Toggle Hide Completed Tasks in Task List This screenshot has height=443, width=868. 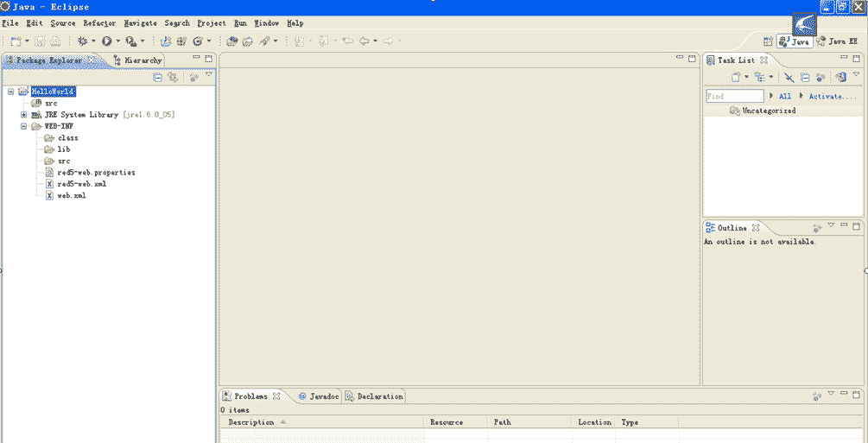[x=789, y=77]
